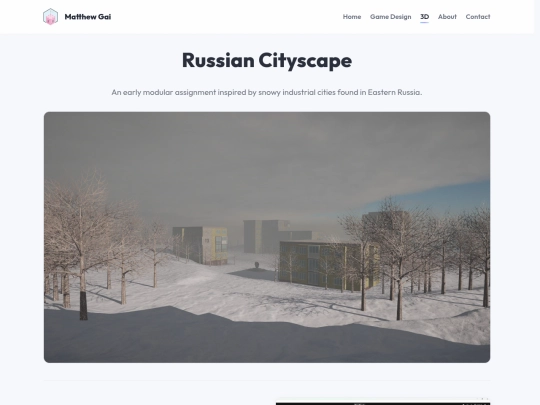
Task: Open the Matthew Gai site title link
Action: click(x=88, y=17)
